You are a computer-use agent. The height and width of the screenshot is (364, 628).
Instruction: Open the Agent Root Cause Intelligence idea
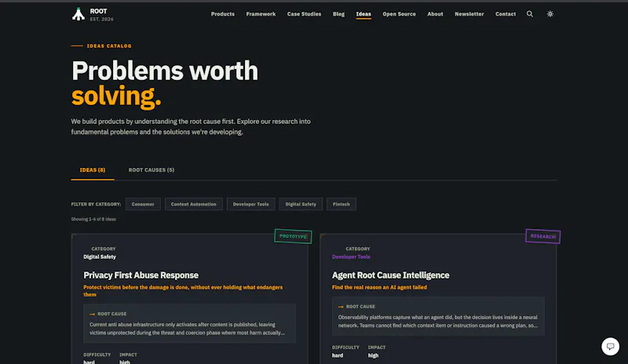390,275
